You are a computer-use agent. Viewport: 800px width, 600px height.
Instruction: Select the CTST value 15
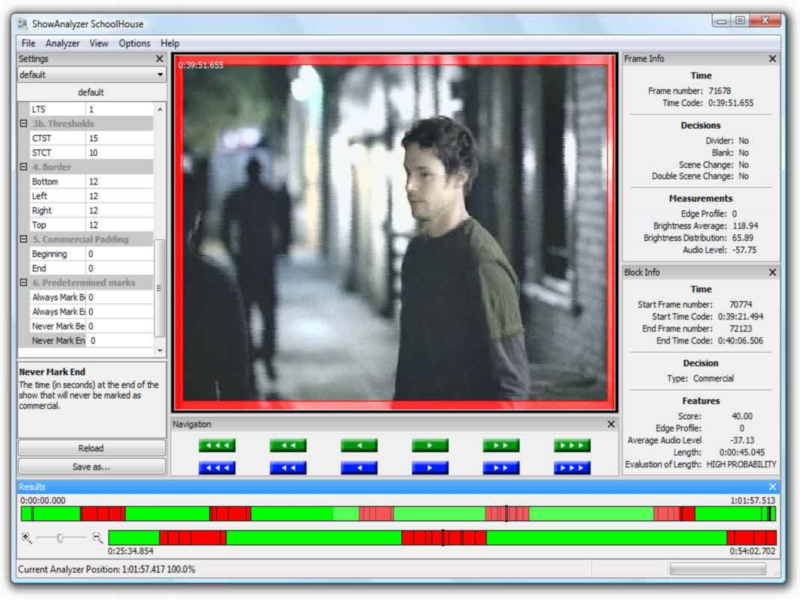119,138
